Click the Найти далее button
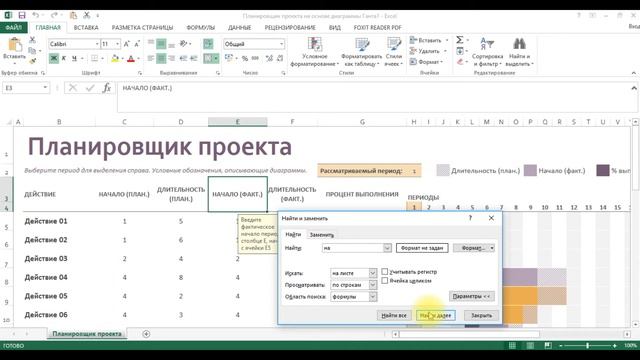 tap(436, 315)
